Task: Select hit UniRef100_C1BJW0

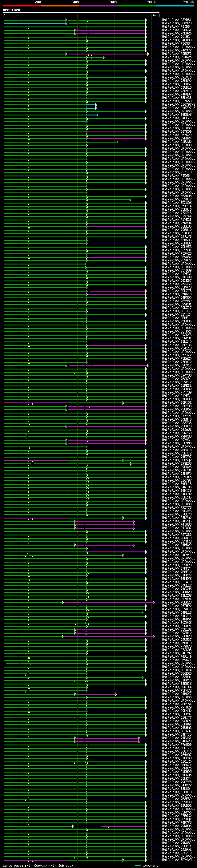Action: [x=176, y=142]
